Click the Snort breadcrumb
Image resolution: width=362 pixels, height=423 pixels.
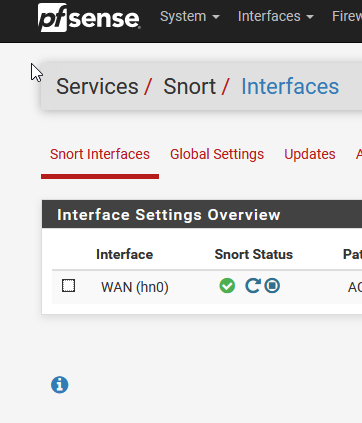point(189,87)
